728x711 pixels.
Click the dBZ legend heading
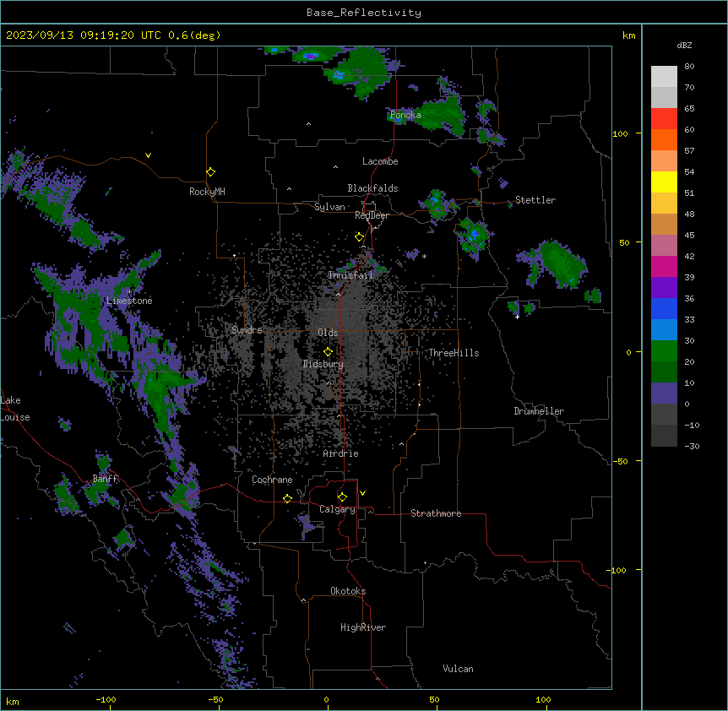click(x=684, y=45)
